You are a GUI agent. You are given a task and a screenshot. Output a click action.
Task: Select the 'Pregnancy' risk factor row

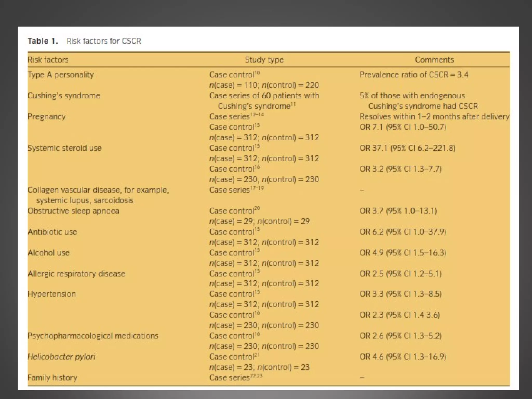coord(46,117)
